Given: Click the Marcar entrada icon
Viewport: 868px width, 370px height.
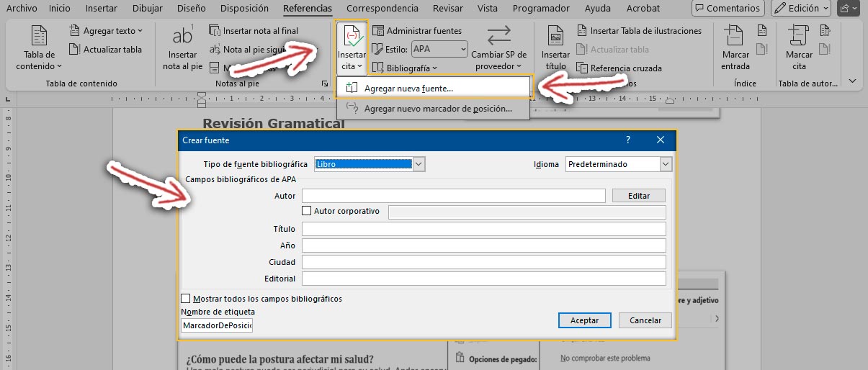Looking at the screenshot, I should tap(735, 37).
